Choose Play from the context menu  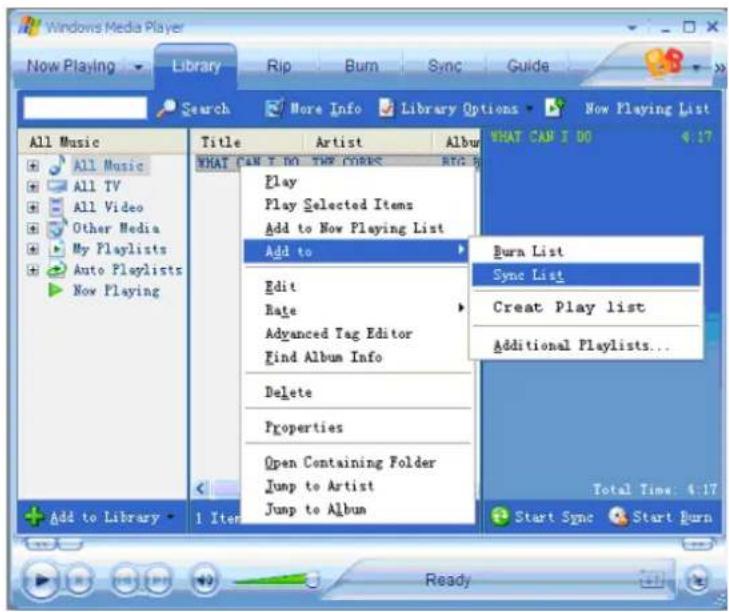click(x=359, y=181)
